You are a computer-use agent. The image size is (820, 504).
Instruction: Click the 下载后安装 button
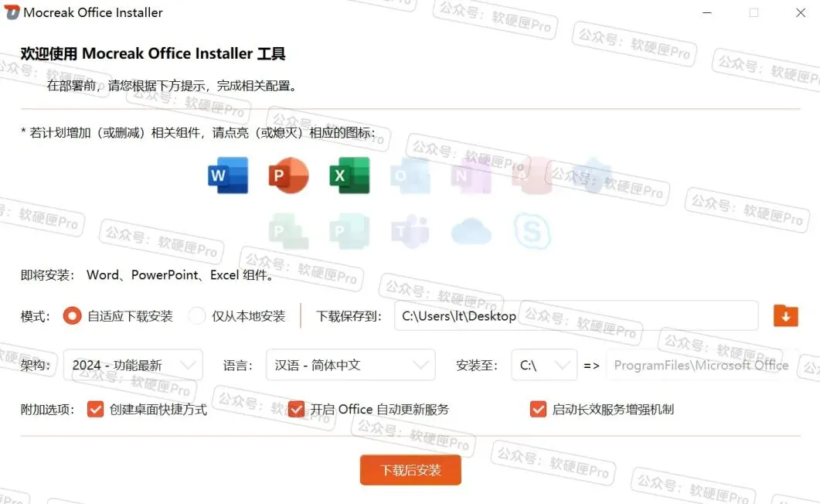[x=410, y=469]
